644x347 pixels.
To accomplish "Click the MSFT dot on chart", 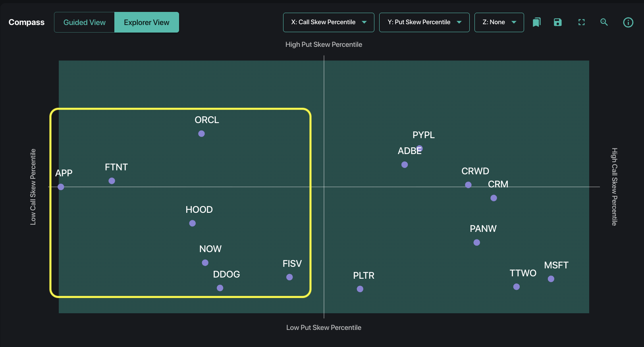I will point(551,279).
